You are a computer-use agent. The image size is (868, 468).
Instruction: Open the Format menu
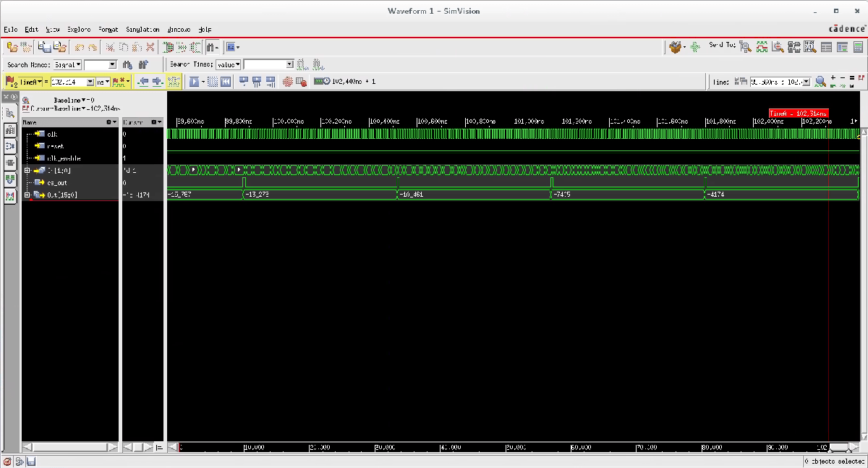[x=109, y=30]
